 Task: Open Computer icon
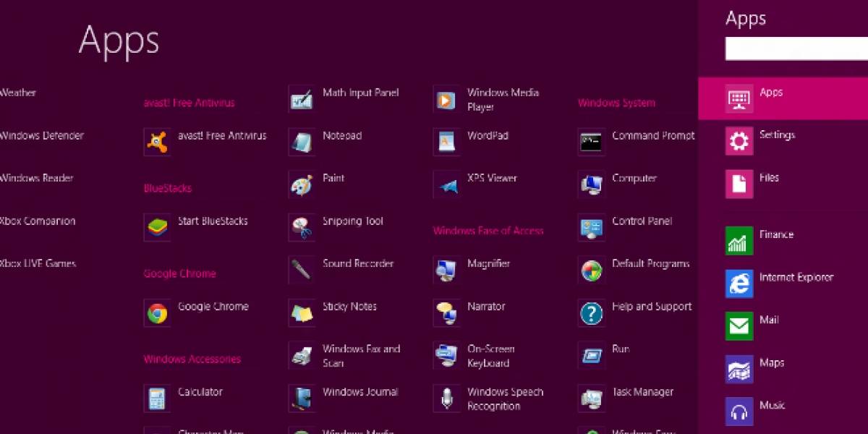pos(592,184)
